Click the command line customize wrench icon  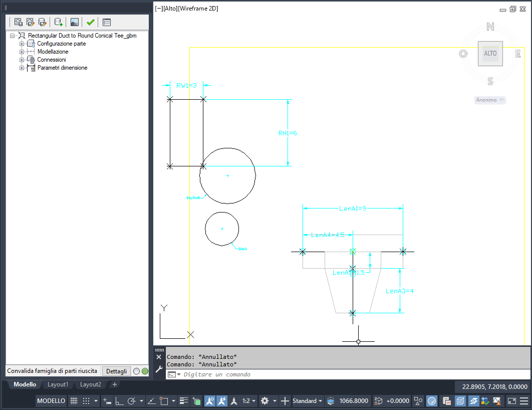click(x=159, y=369)
